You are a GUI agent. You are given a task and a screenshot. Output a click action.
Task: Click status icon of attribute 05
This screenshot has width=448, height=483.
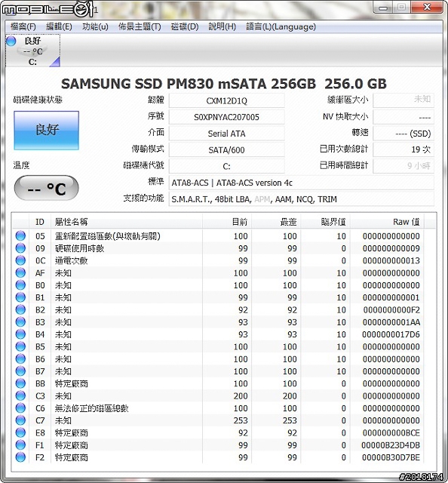point(20,236)
